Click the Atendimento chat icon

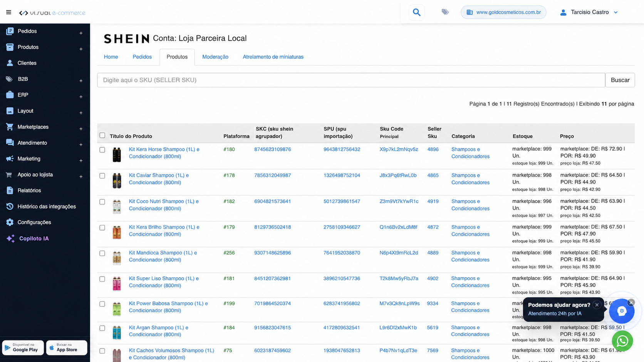[x=10, y=143]
